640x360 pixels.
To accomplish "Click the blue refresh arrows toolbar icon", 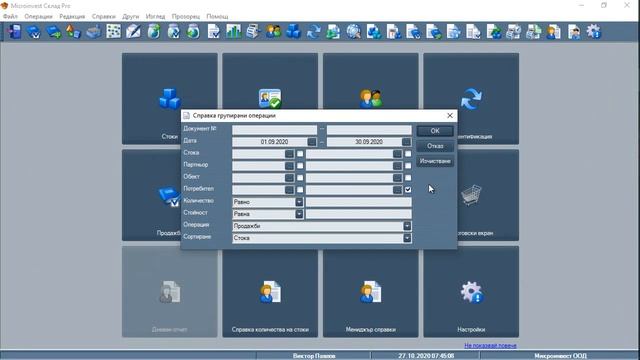I will tap(313, 31).
